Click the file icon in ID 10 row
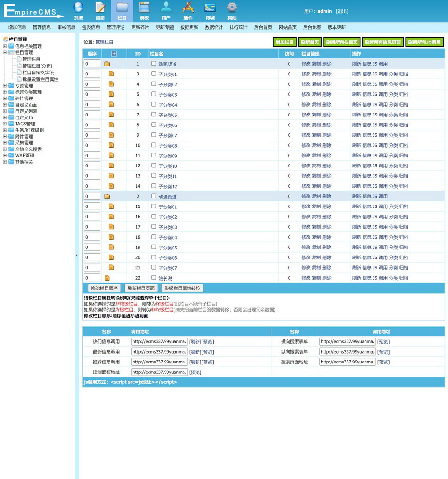 tap(111, 145)
